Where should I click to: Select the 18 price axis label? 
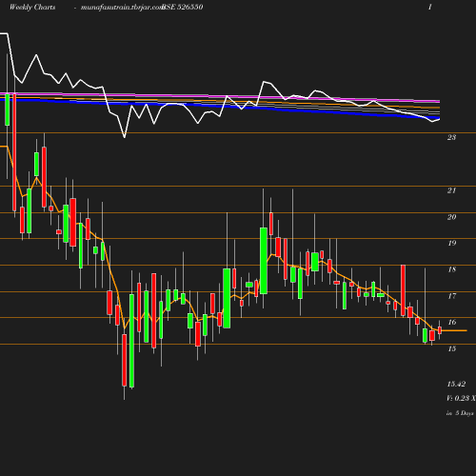[451, 269]
